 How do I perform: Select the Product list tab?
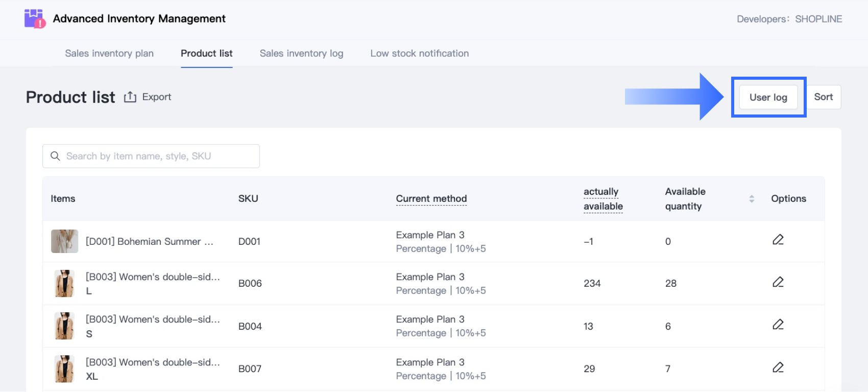click(206, 53)
